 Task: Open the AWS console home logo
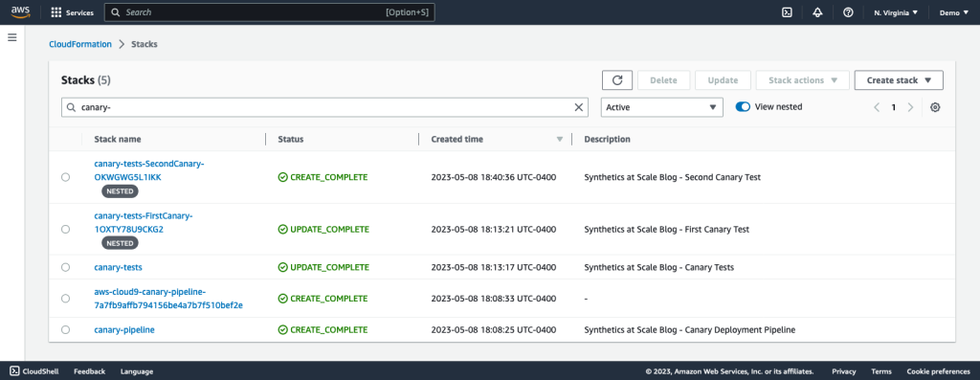pos(20,12)
